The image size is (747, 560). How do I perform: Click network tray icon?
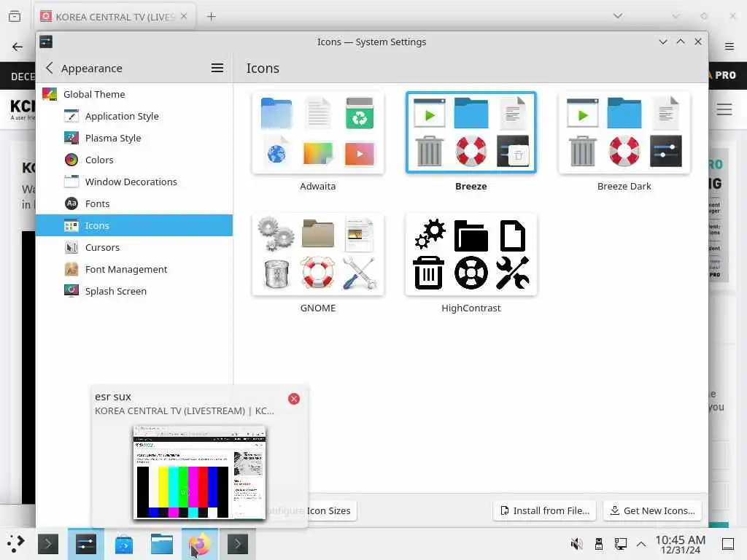pyautogui.click(x=620, y=544)
